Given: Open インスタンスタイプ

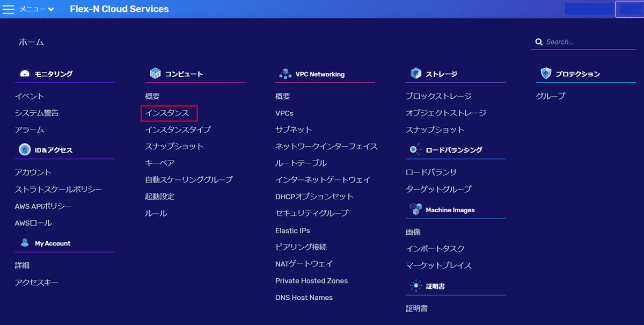Looking at the screenshot, I should 178,129.
